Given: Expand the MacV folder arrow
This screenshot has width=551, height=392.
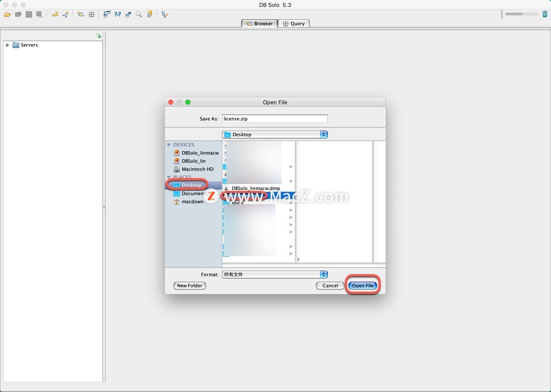Looking at the screenshot, I should pyautogui.click(x=291, y=203).
